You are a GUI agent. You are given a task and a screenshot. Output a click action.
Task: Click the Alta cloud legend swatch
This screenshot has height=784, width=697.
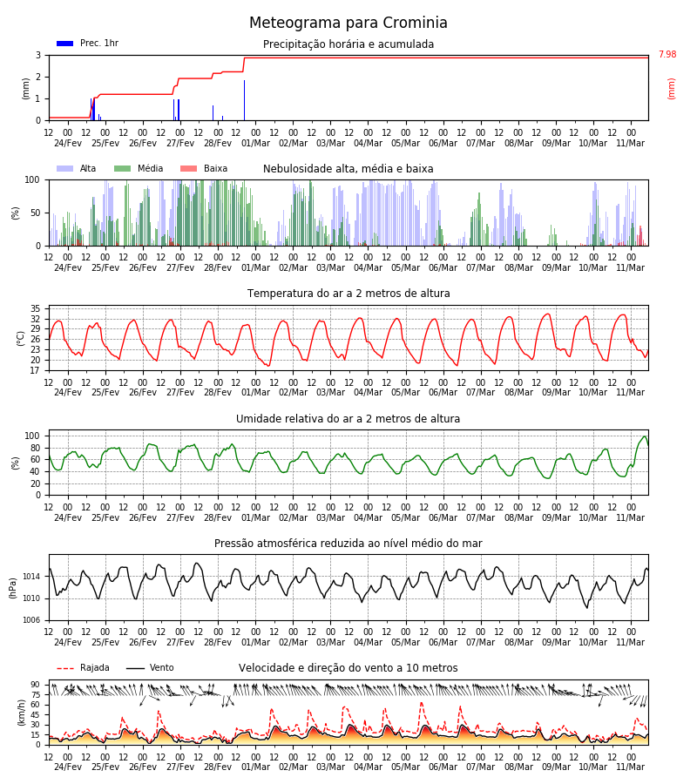click(65, 168)
